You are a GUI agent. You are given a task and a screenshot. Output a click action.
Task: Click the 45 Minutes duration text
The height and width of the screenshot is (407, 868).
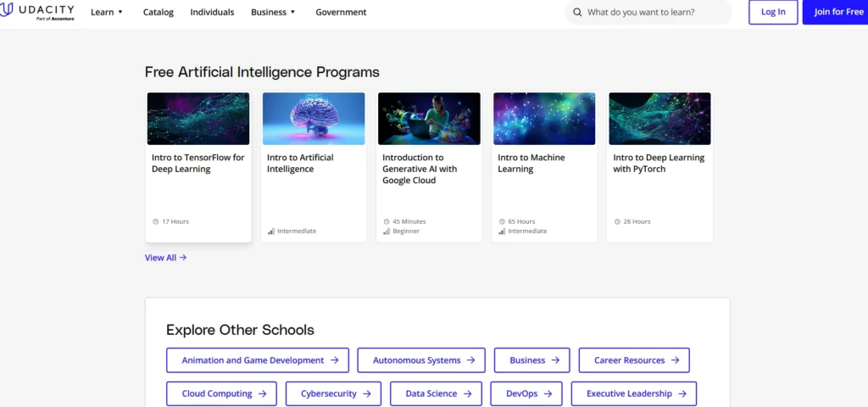(x=409, y=221)
